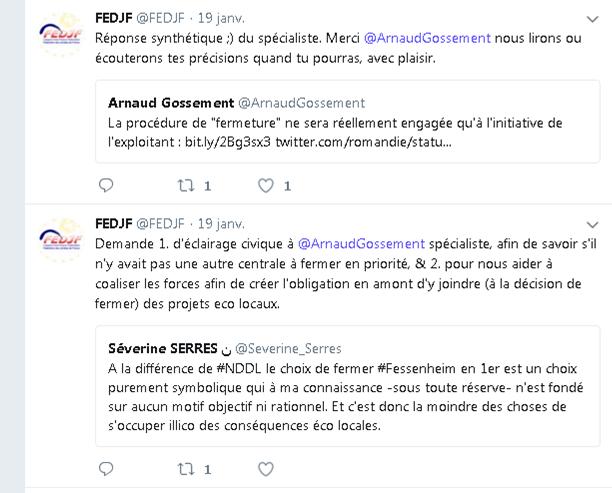Open FEDJF avatar on first tweet
The height and width of the screenshot is (493, 612).
pos(60,34)
